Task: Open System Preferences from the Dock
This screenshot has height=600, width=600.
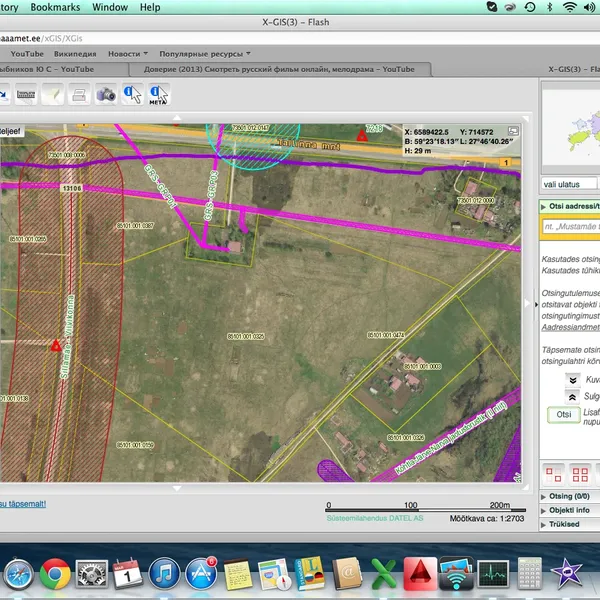Action: click(91, 574)
